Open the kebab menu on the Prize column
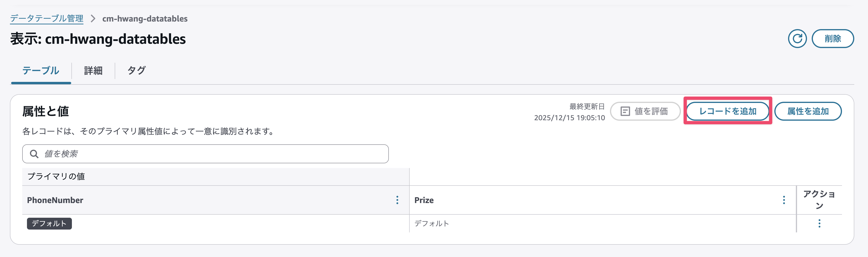The width and height of the screenshot is (868, 257). click(784, 200)
